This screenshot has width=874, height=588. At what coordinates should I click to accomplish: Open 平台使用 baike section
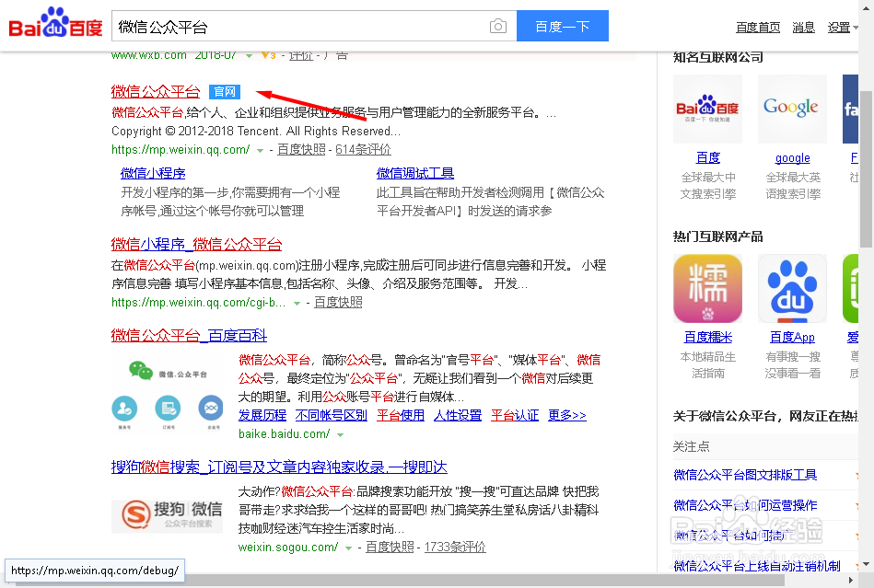(x=401, y=415)
